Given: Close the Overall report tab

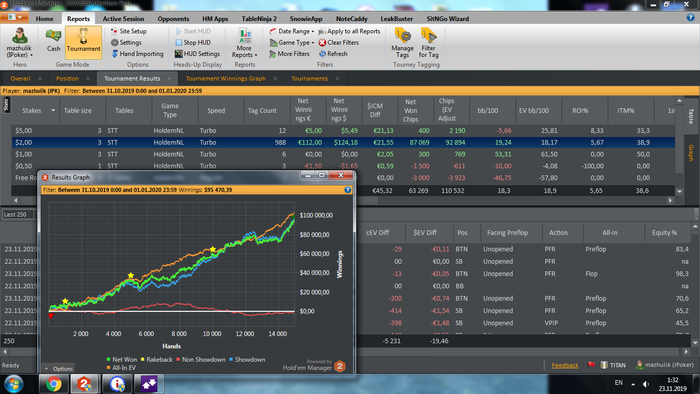Looking at the screenshot, I should 40,79.
